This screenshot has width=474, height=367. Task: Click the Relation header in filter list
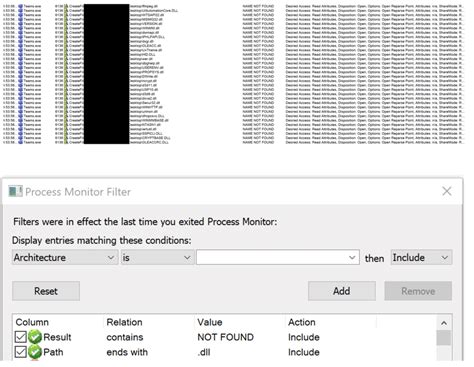pyautogui.click(x=124, y=322)
